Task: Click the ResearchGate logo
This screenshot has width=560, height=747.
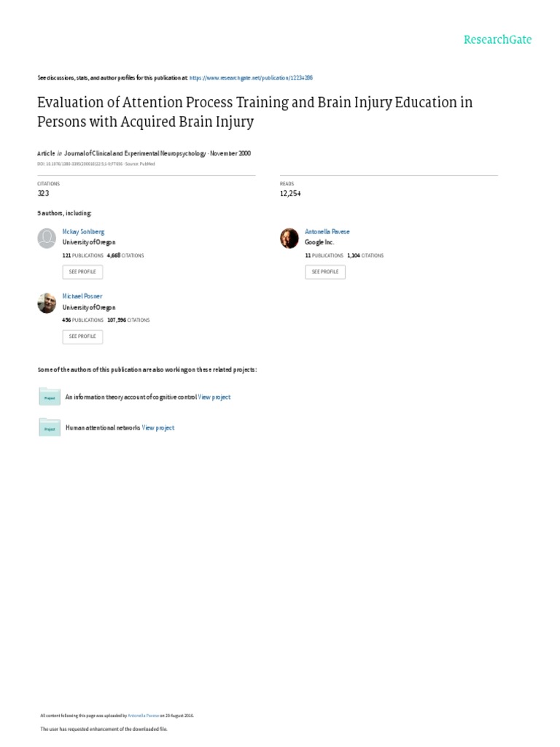Action: click(497, 39)
